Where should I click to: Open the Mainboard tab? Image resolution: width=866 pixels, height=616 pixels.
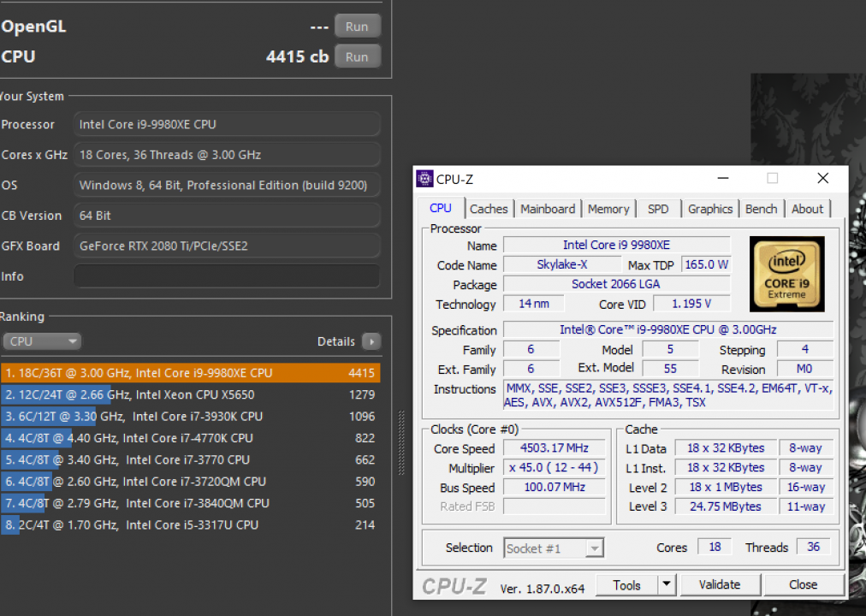[x=548, y=209]
